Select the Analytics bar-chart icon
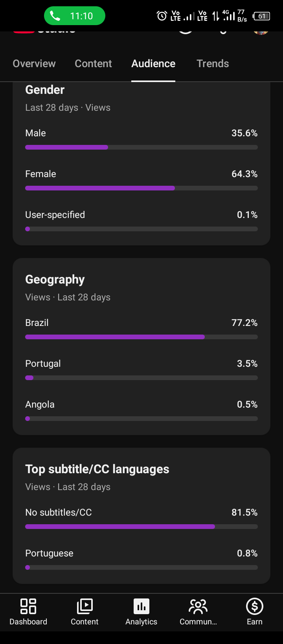 point(141,606)
